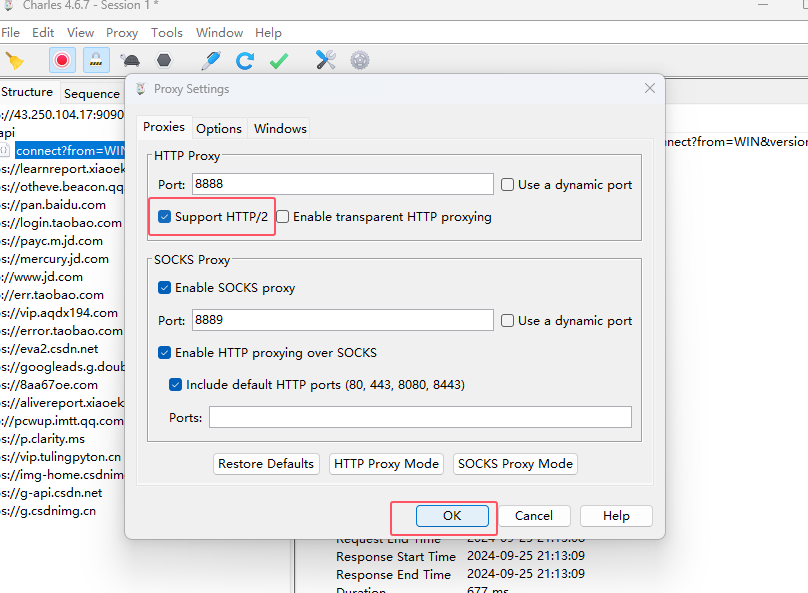Toggle the turtle throttling icon
This screenshot has height=593, width=808.
pyautogui.click(x=130, y=61)
